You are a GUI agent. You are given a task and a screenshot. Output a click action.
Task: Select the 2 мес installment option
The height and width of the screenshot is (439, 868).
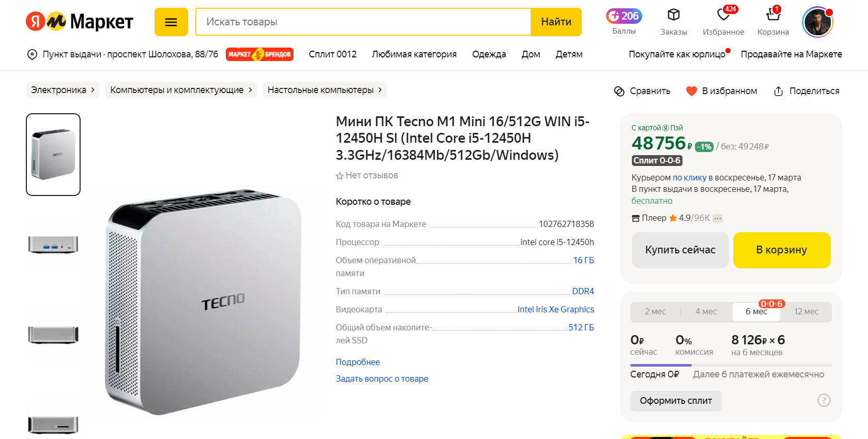655,311
